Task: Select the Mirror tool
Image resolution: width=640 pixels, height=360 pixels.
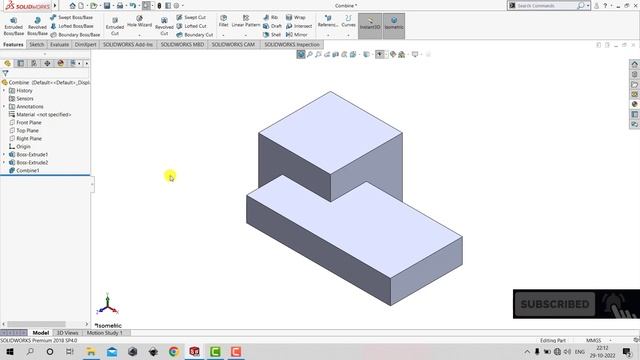Action: pos(297,35)
